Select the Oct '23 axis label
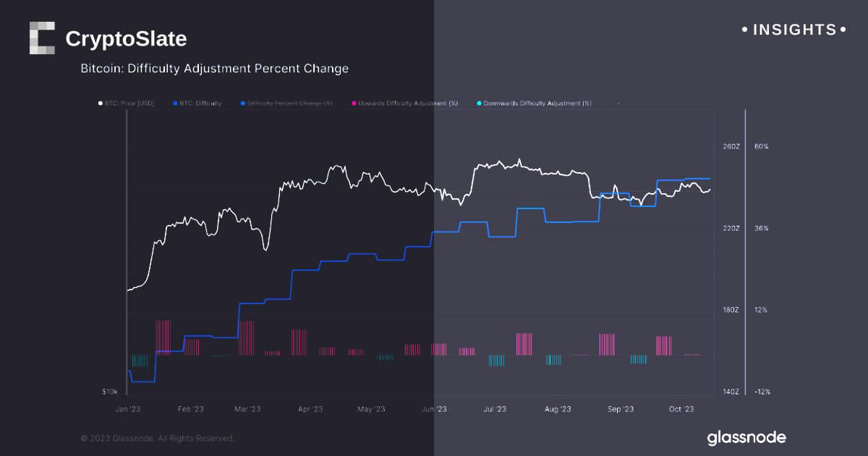This screenshot has width=868, height=456. click(x=681, y=409)
